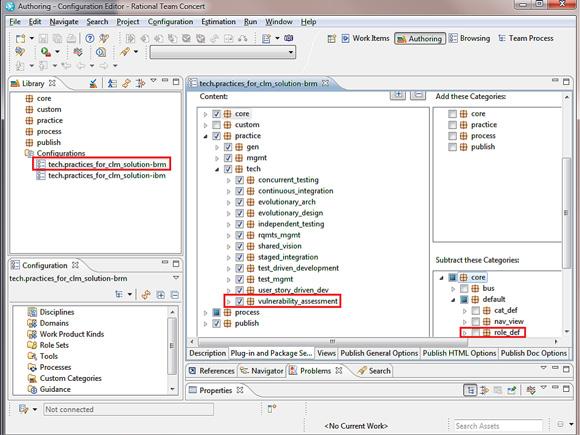Click the Save toolbar icon
The height and width of the screenshot is (435, 580).
43,38
